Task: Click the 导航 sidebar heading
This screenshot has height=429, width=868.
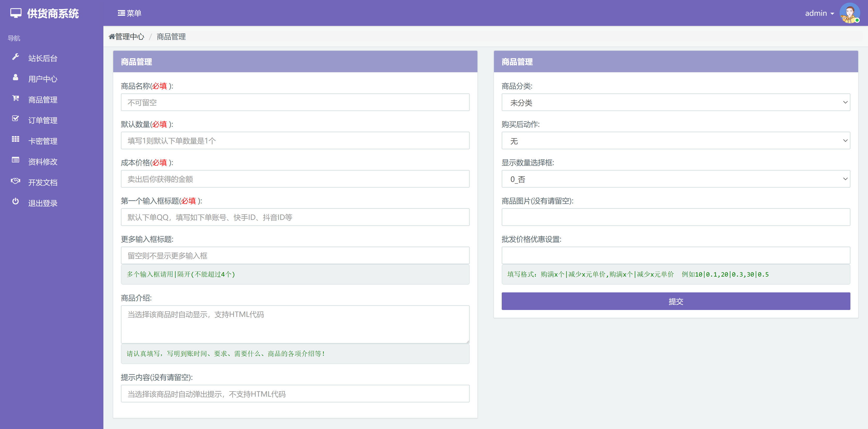Action: (x=14, y=38)
